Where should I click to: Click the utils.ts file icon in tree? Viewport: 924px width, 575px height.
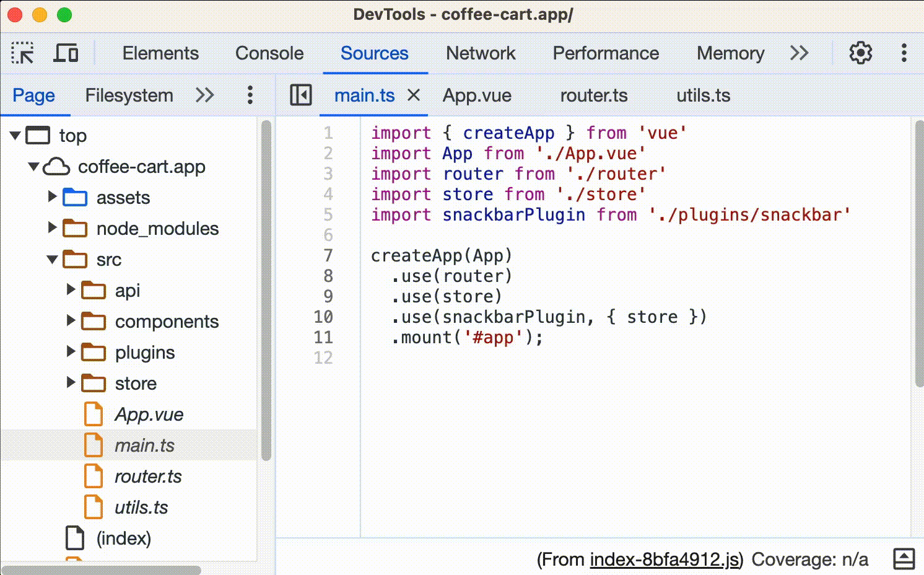pyautogui.click(x=94, y=507)
